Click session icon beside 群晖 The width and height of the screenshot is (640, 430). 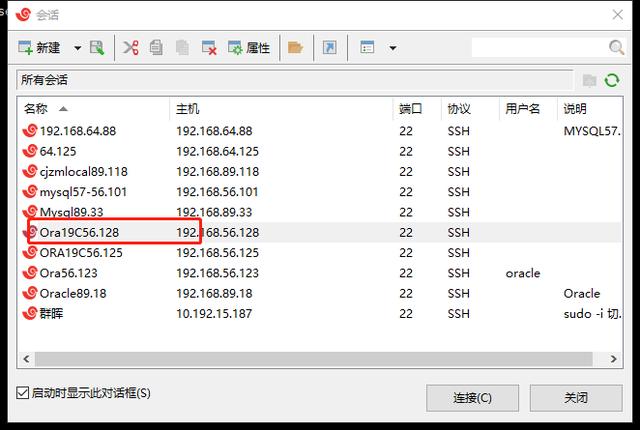click(x=30, y=313)
